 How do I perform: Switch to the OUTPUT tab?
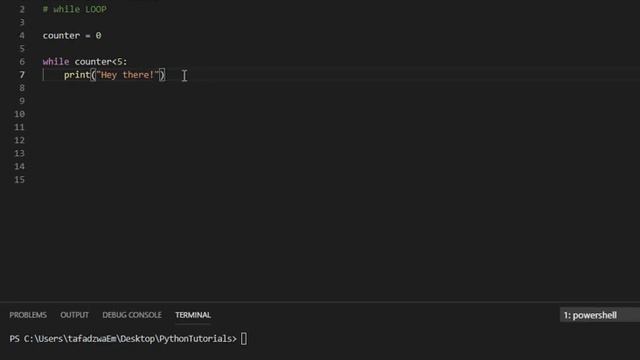point(74,315)
